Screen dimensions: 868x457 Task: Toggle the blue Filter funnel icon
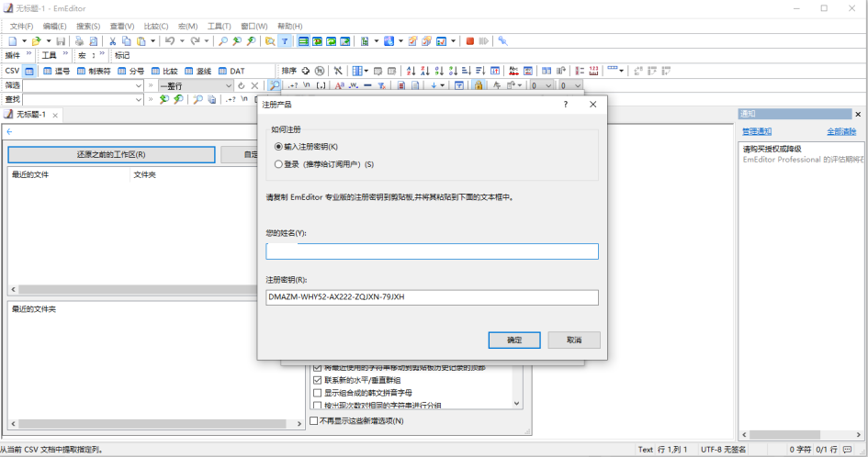point(285,41)
